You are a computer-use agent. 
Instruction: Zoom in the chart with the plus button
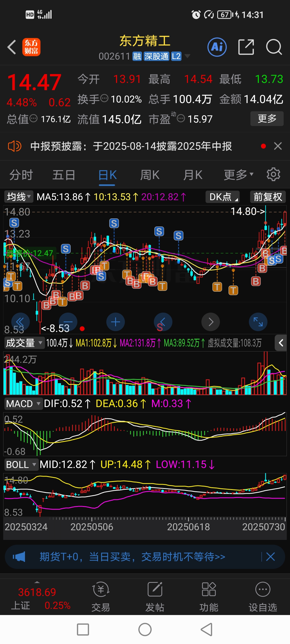point(115,322)
